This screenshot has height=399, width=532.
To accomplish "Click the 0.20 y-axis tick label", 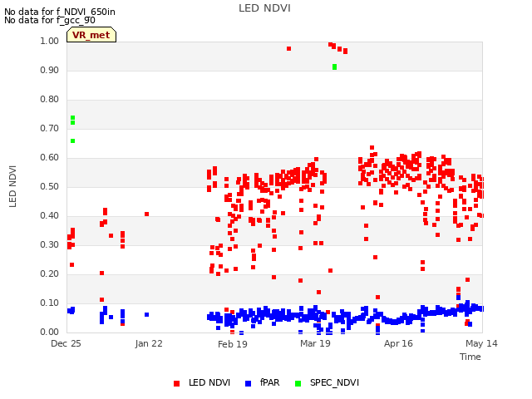I will coord(50,273).
